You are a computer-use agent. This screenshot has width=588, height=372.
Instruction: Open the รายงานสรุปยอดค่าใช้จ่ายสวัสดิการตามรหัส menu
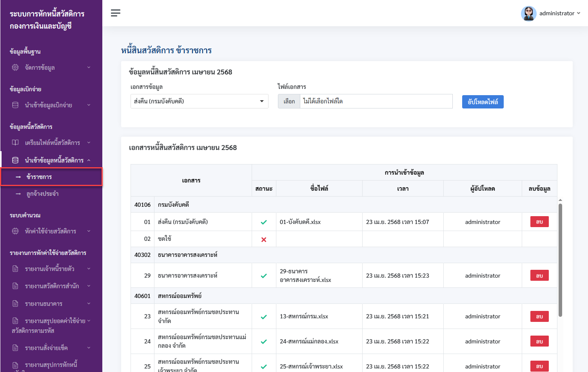tap(51, 325)
